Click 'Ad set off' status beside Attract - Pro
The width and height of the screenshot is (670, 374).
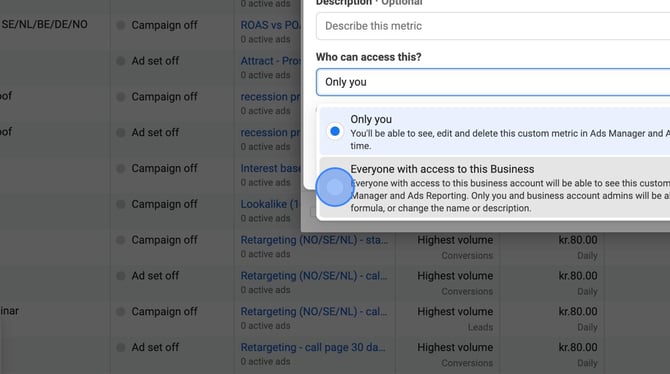(x=155, y=61)
